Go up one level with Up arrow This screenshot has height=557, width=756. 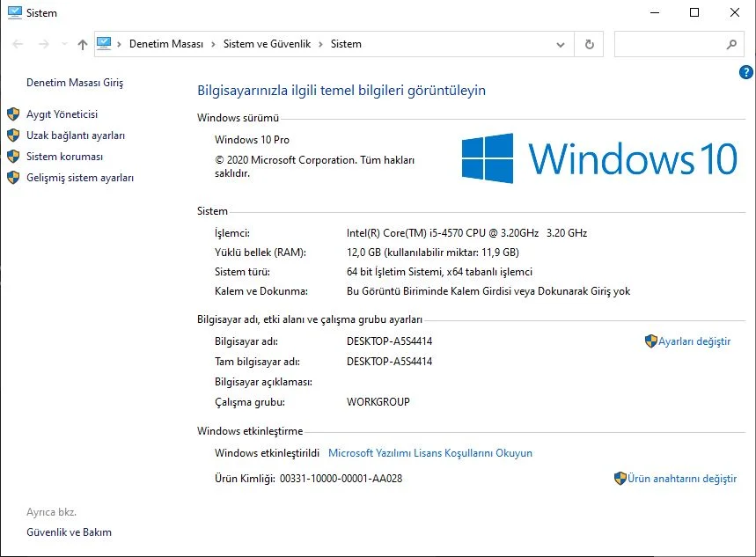click(83, 44)
